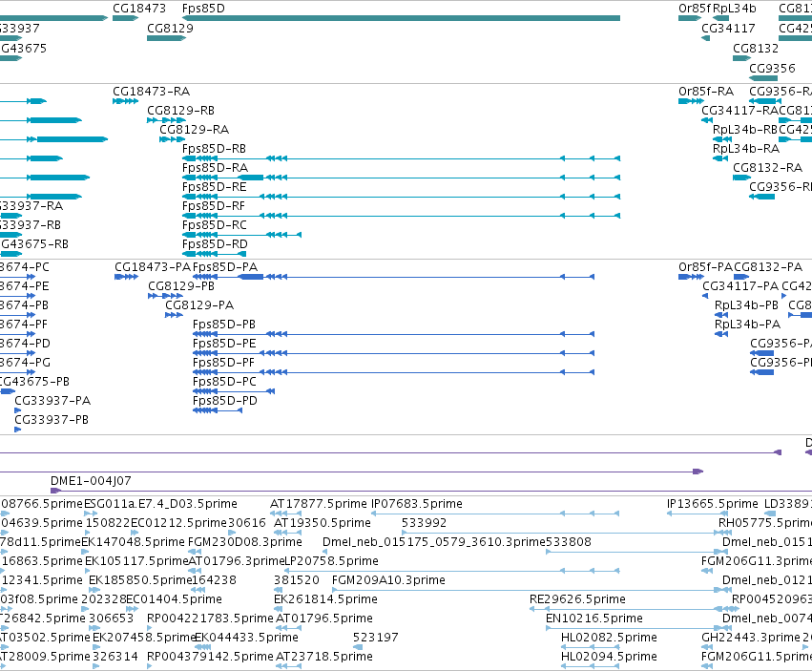The width and height of the screenshot is (812, 671).
Task: Select EST label AT17877.5prime
Action: [319, 504]
